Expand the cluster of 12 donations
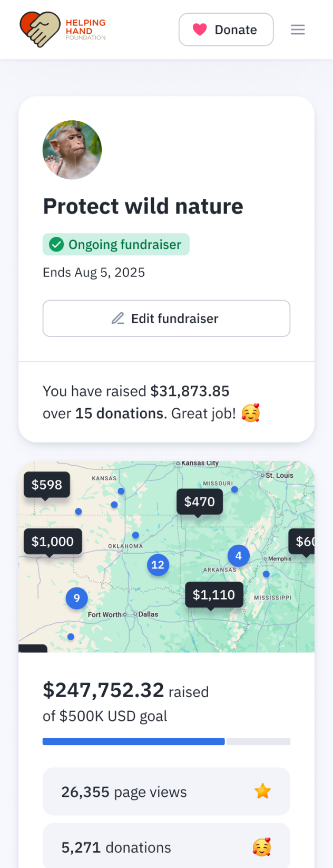This screenshot has width=333, height=868. 158,565
